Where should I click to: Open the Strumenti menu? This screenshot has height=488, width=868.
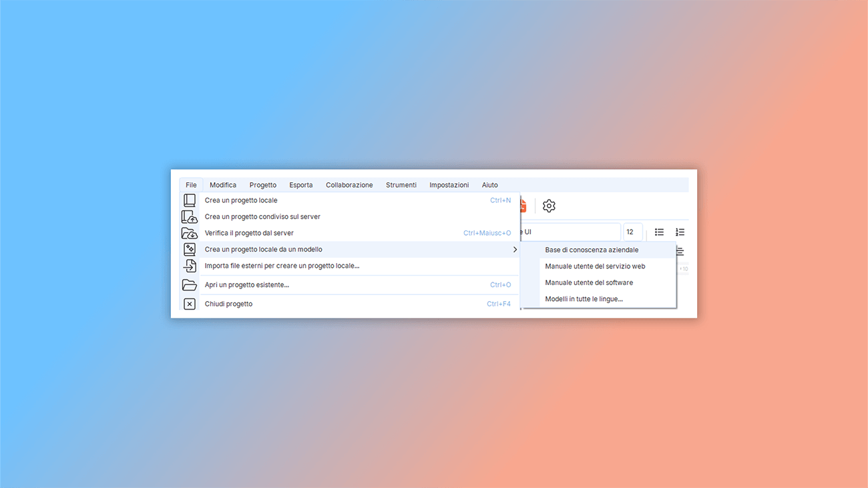tap(401, 185)
